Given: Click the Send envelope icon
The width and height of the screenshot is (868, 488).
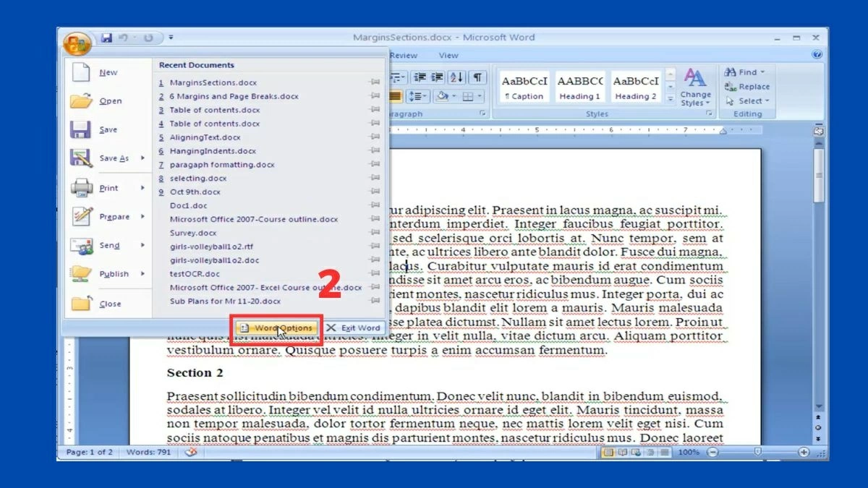Looking at the screenshot, I should [81, 246].
